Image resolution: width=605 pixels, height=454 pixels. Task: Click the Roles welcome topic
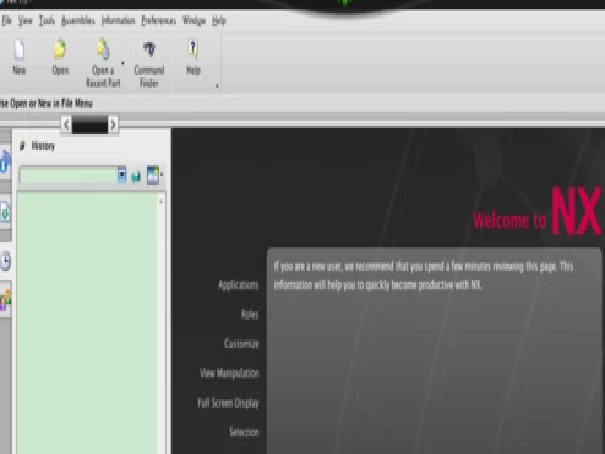(x=250, y=314)
